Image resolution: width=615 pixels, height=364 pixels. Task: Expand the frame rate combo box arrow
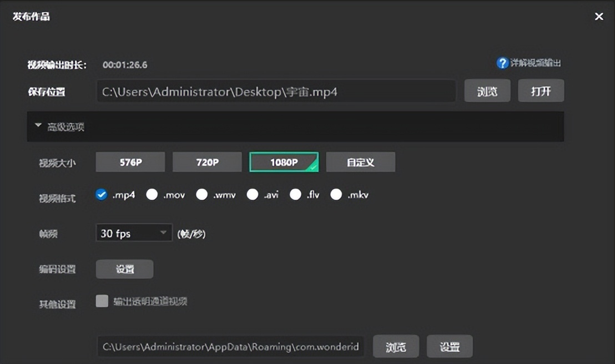(x=163, y=232)
